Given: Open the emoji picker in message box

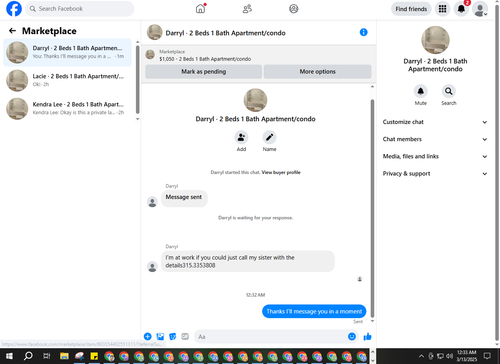Looking at the screenshot, I should pos(352,337).
